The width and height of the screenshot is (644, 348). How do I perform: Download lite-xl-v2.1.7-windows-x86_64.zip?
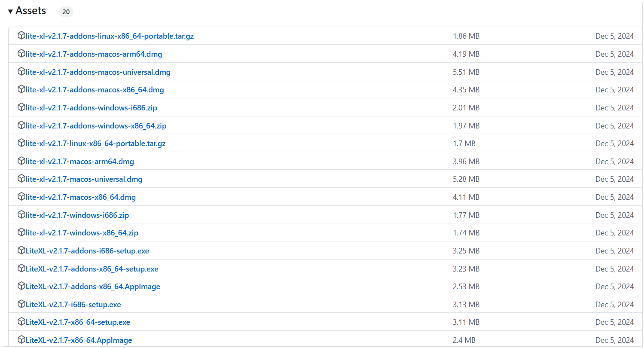coord(82,233)
